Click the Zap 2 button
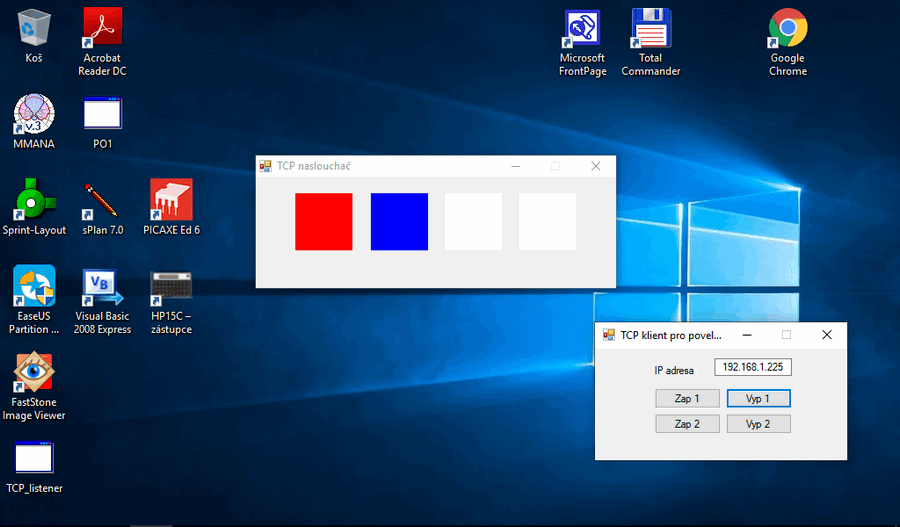 687,424
